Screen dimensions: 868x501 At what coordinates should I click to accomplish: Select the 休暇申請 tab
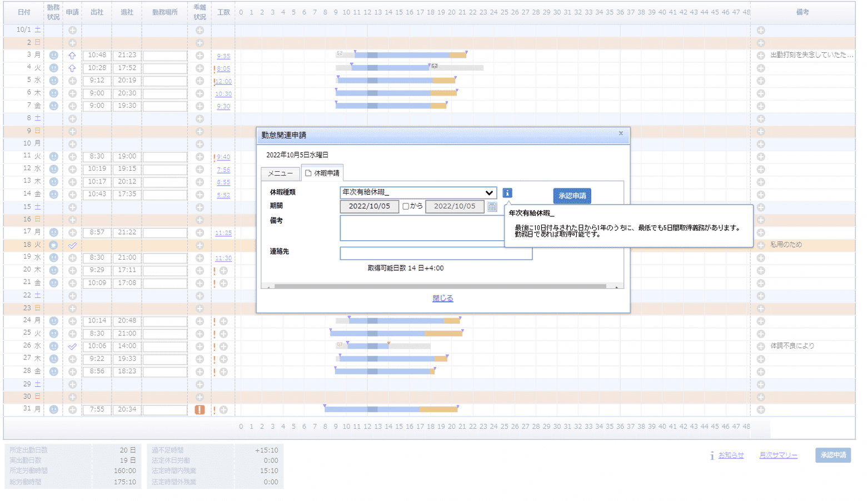tap(322, 173)
